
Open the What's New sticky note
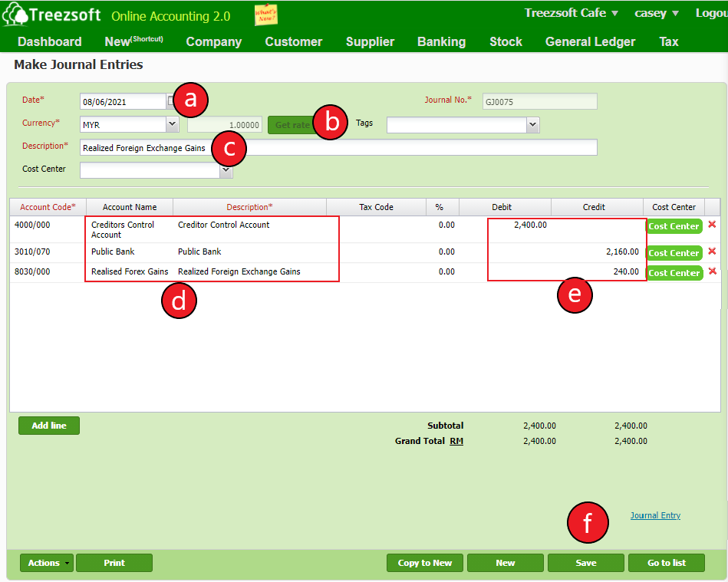[x=265, y=15]
